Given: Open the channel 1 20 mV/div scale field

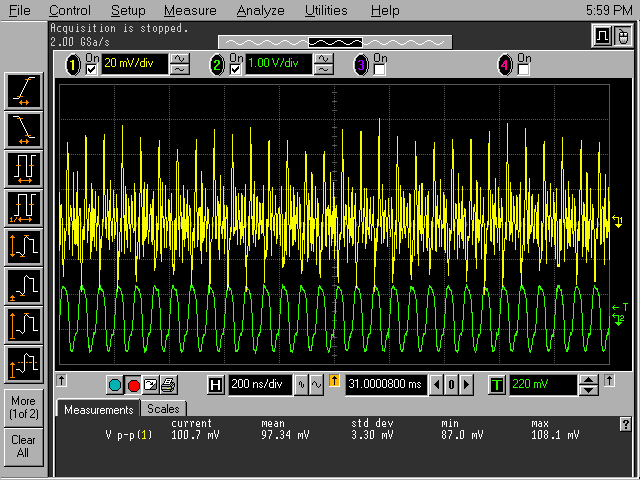Looking at the screenshot, I should (136, 65).
